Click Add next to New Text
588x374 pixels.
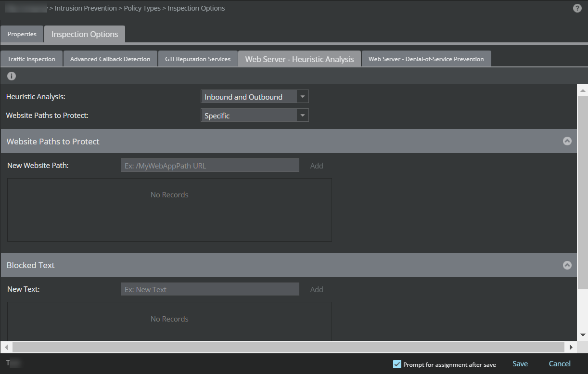tap(317, 289)
